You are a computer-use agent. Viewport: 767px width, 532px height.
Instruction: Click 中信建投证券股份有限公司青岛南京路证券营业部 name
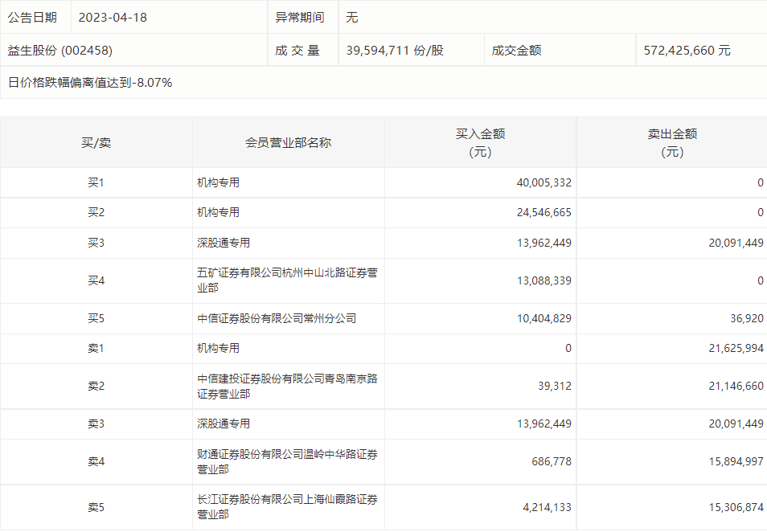tap(287, 387)
